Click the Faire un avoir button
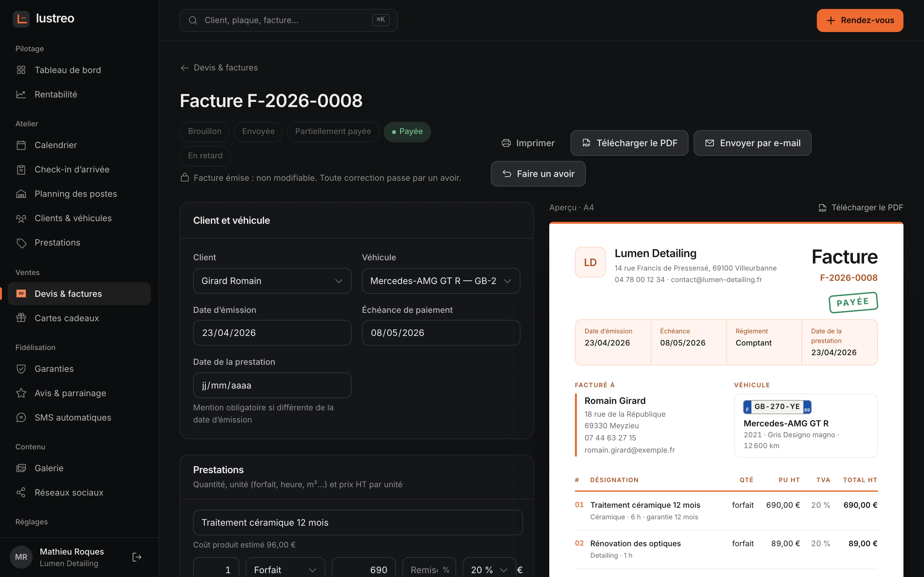 tap(538, 174)
